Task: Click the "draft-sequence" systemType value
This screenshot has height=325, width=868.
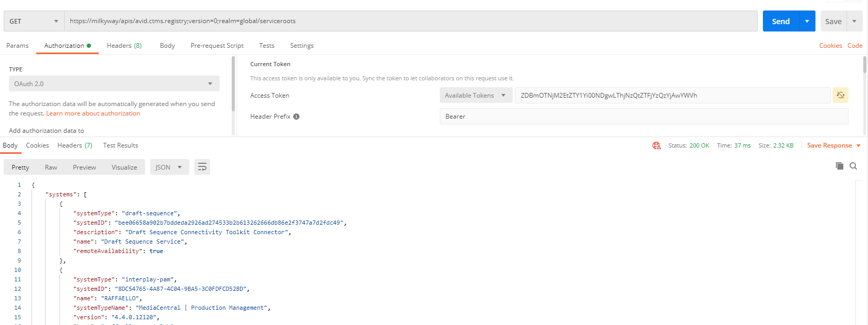Action: pos(149,213)
